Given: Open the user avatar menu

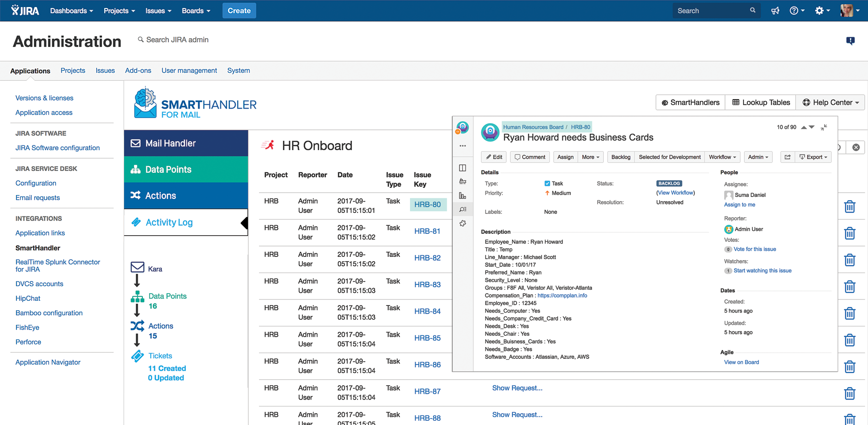Looking at the screenshot, I should (x=850, y=10).
